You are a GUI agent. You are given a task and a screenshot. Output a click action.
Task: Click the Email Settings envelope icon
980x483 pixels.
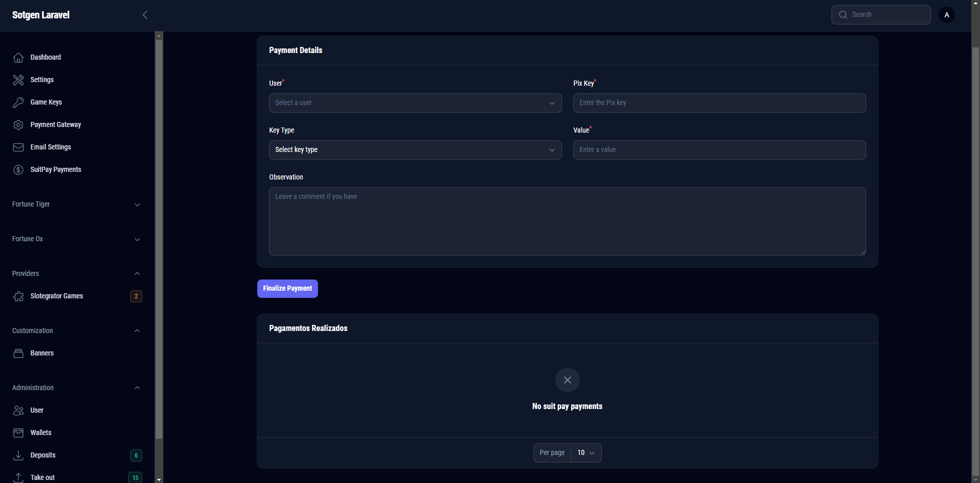coord(18,147)
